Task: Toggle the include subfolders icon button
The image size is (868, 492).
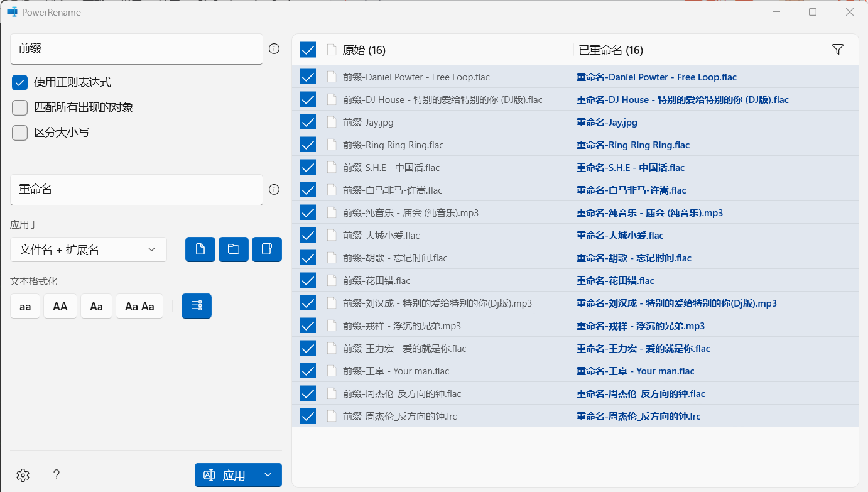Action: click(x=267, y=249)
